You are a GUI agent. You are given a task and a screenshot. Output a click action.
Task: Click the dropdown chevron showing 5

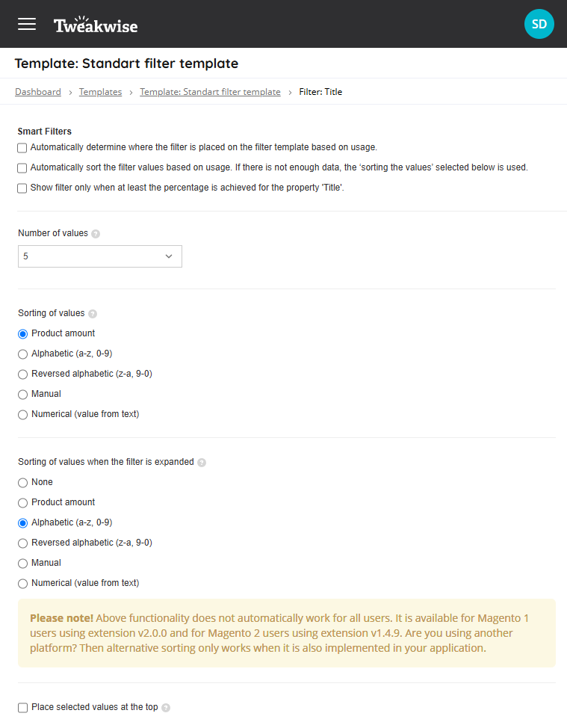click(169, 256)
